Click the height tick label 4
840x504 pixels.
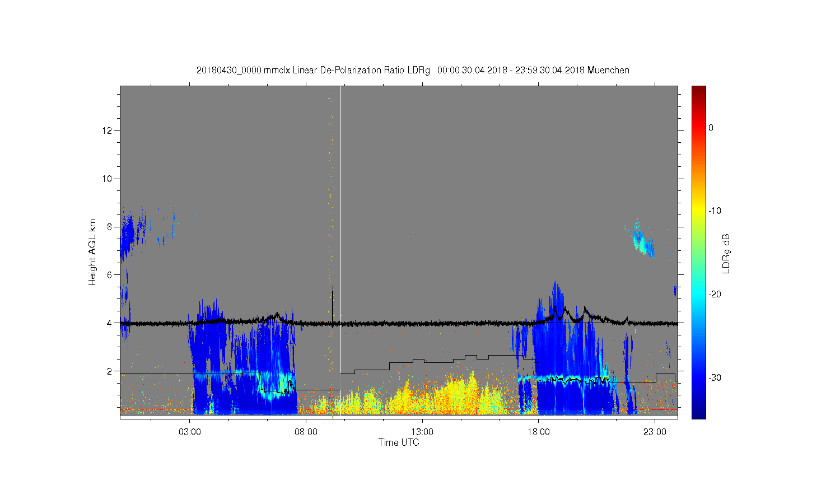[x=110, y=323]
